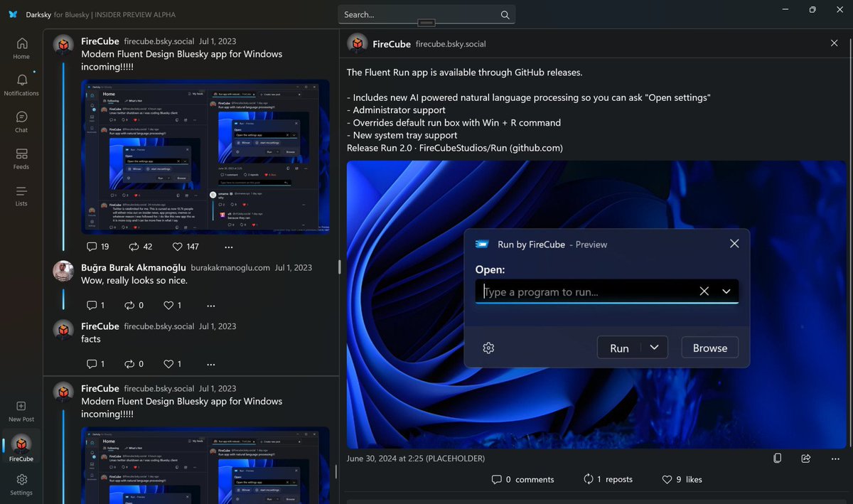Open more options in detail post footer

835,459
